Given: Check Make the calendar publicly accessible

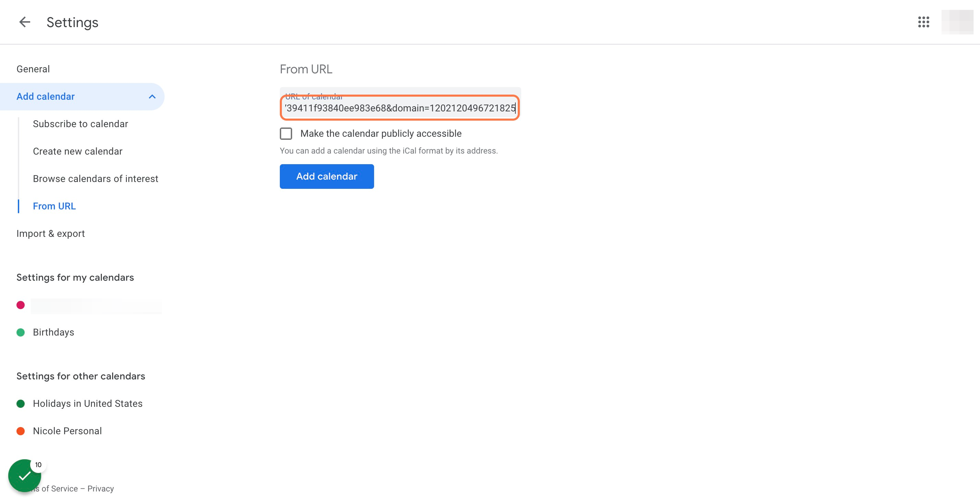Looking at the screenshot, I should (286, 134).
